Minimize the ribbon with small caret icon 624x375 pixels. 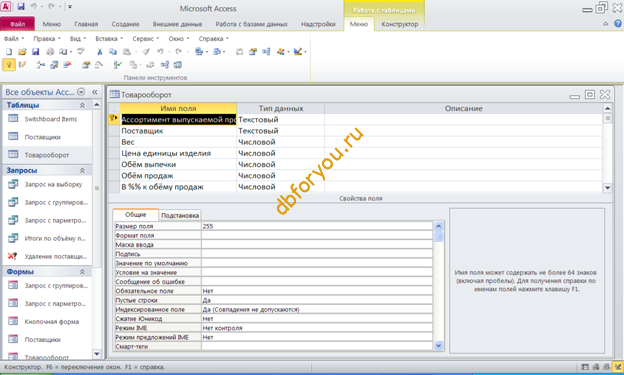pos(606,24)
